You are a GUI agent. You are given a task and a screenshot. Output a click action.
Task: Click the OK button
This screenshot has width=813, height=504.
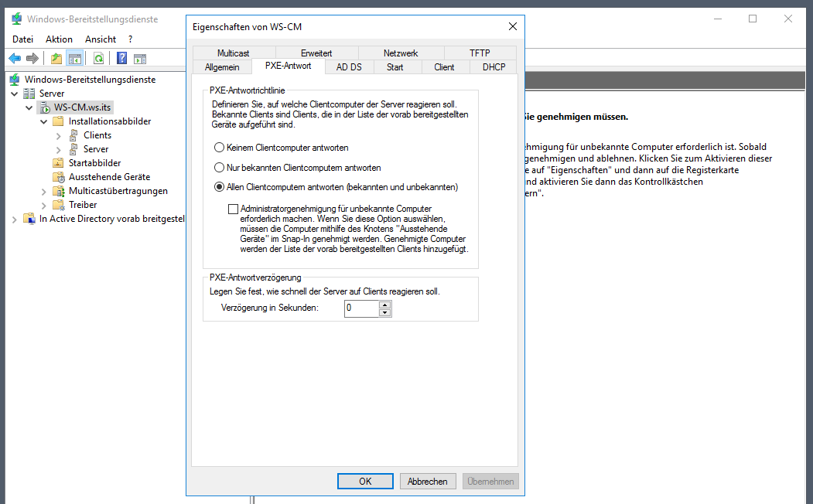pyautogui.click(x=365, y=482)
